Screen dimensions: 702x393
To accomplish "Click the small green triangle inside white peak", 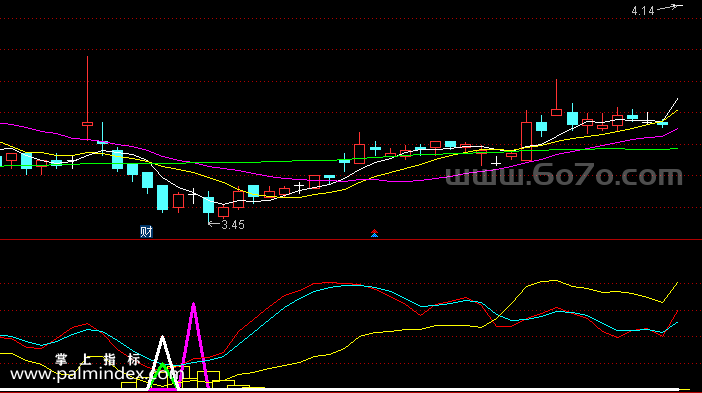I will click(163, 376).
